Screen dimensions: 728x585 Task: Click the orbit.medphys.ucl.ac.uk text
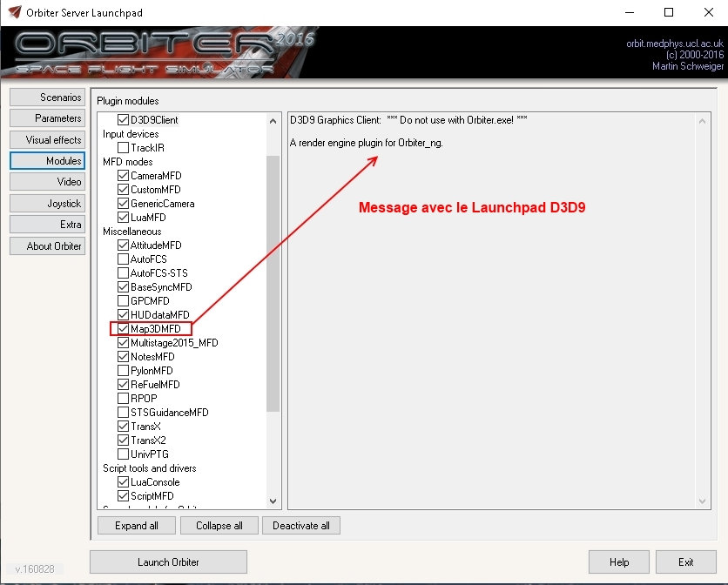675,44
